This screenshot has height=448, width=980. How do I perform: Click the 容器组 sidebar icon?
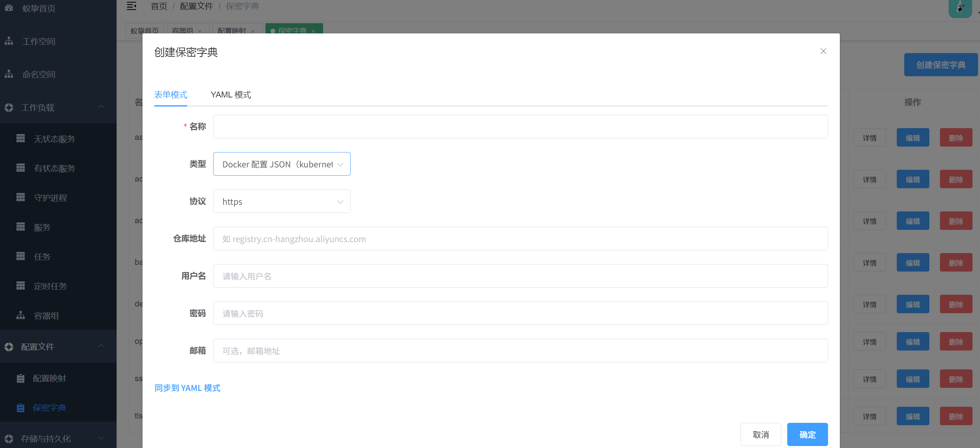coord(21,315)
